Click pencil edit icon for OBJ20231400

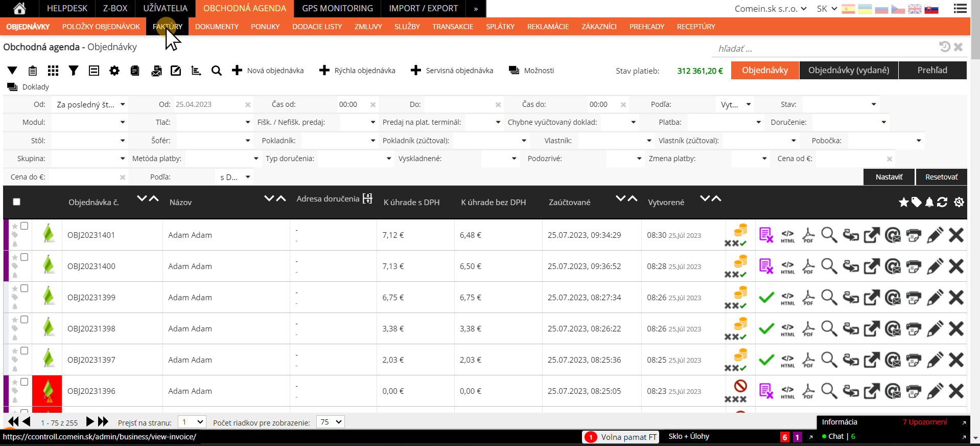[x=935, y=266]
